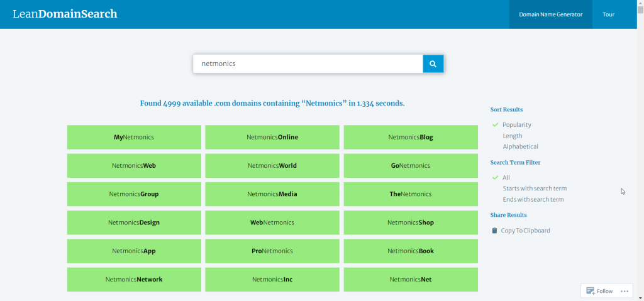Select the NetmonicsMedia domain result
The width and height of the screenshot is (644, 301).
(x=272, y=194)
